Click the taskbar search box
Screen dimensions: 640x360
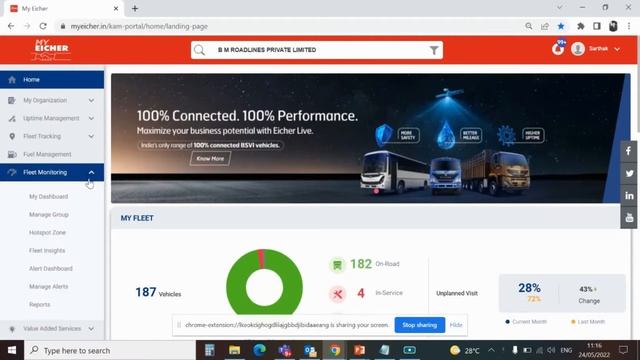pos(110,350)
